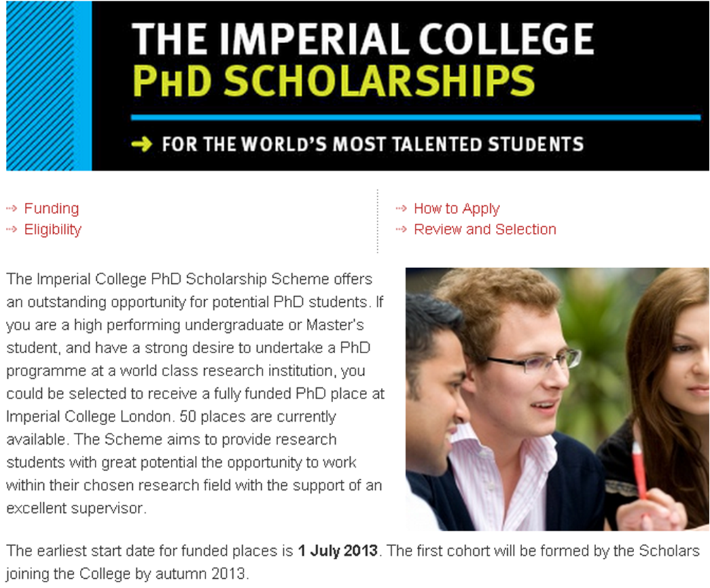Click the "For the world's most talented students" tagline
Screen dimensions: 710x588
coord(372,144)
